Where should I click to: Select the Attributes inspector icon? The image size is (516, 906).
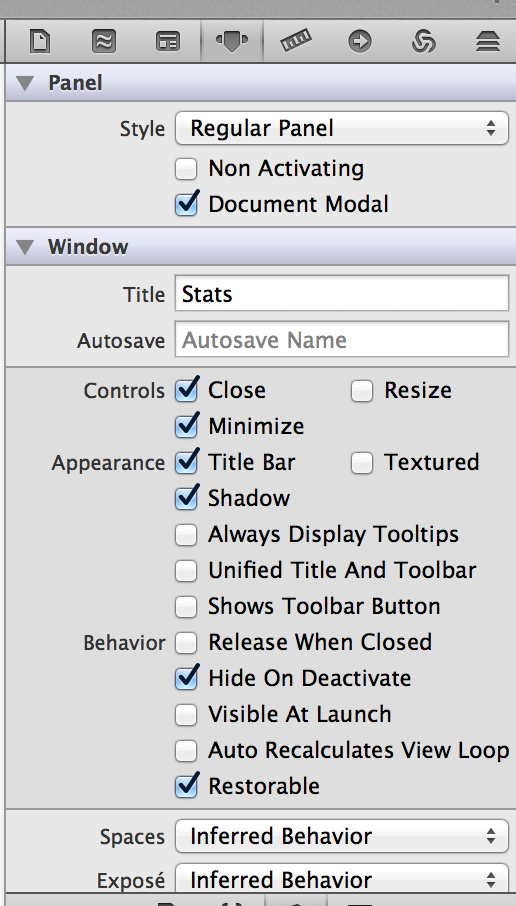(232, 41)
